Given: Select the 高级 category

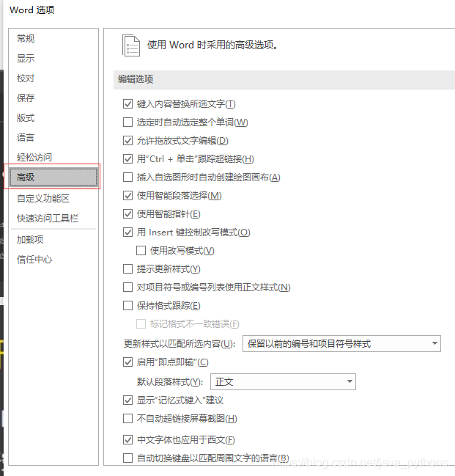Looking at the screenshot, I should tap(53, 177).
